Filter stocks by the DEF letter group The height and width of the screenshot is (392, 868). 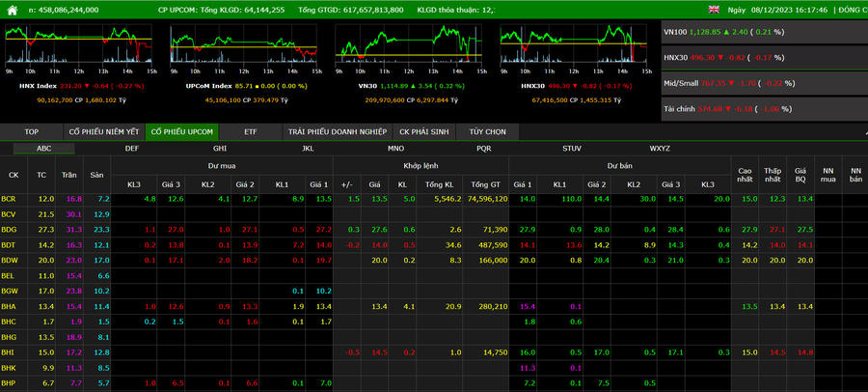(x=132, y=149)
